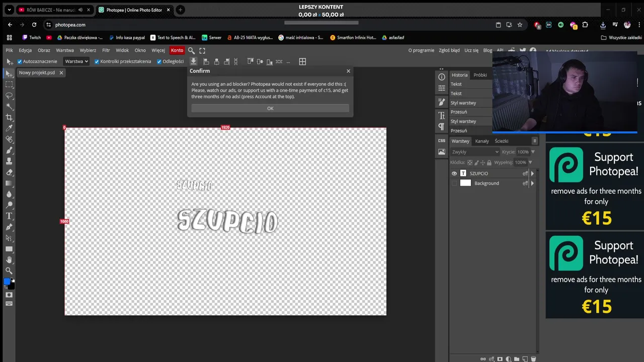Select the Blur drop tool
Viewport: 644px width, 362px height.
9,194
